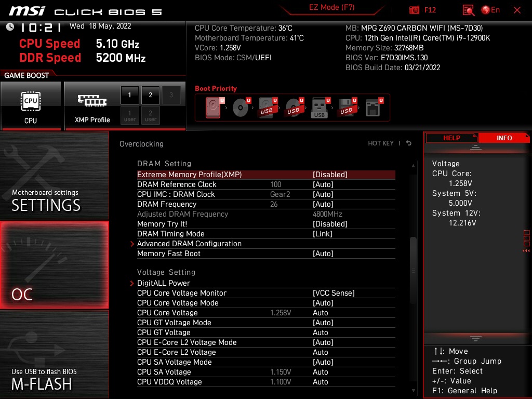Select the USB key boot device icon
Screen dimensions: 532x399
pyautogui.click(x=320, y=108)
